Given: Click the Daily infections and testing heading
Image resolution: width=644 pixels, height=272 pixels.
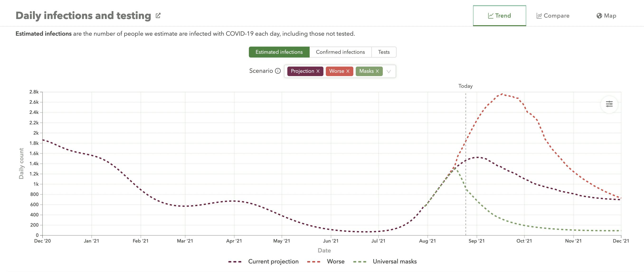Looking at the screenshot, I should coord(83,15).
